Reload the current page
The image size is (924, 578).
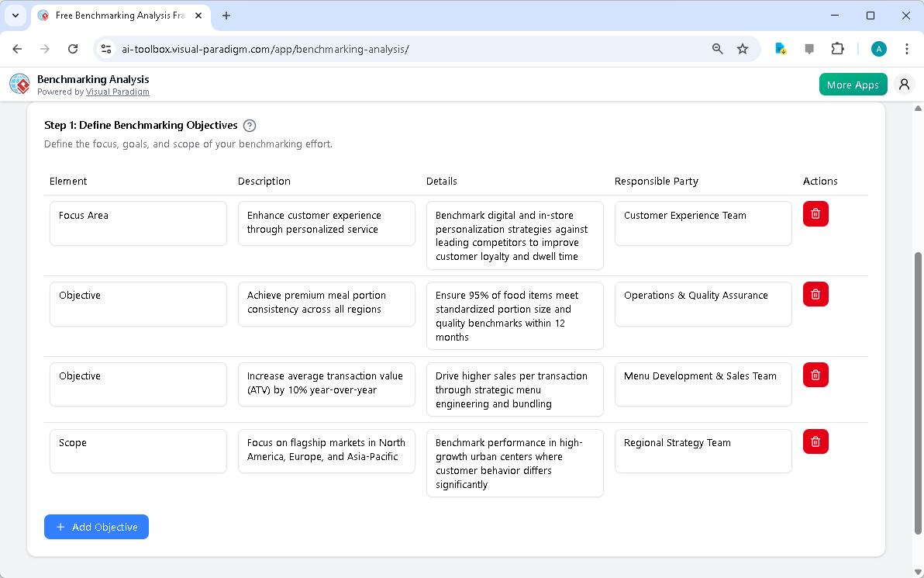coord(73,49)
